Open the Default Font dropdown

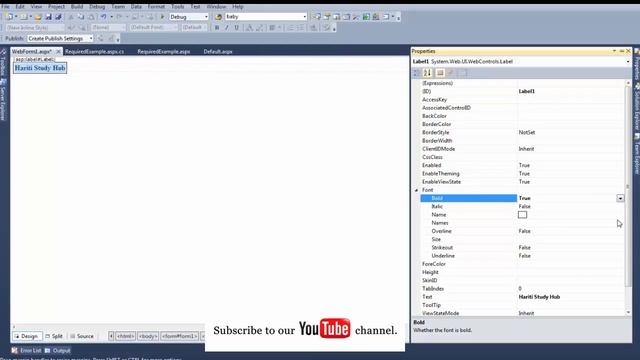[x=154, y=28]
